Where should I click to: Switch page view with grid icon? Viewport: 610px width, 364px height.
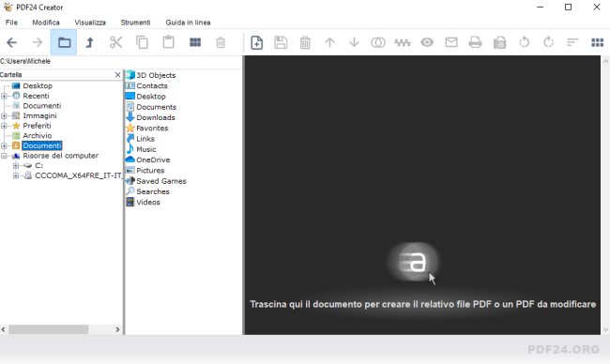click(597, 42)
